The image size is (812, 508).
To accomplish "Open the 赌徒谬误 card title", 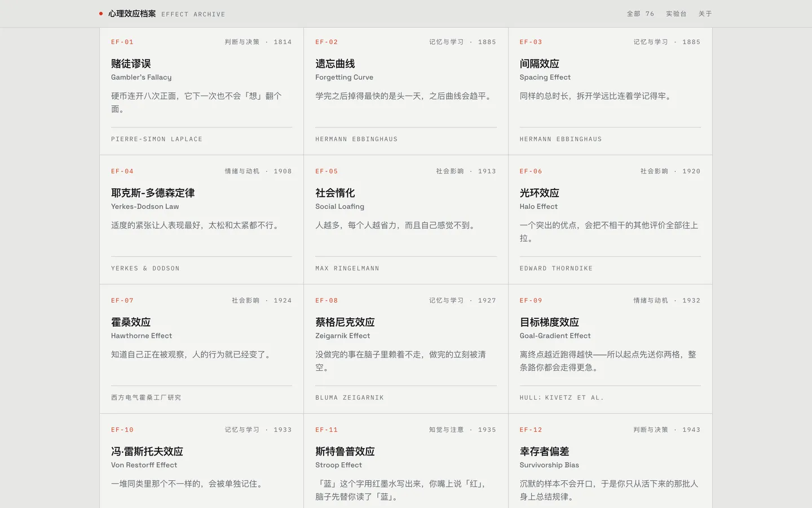I will [x=131, y=64].
